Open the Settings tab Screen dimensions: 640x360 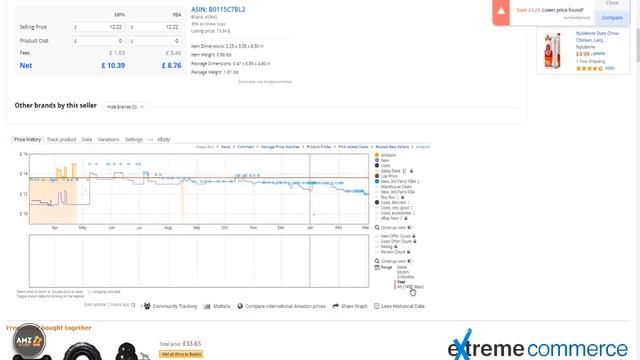click(133, 140)
